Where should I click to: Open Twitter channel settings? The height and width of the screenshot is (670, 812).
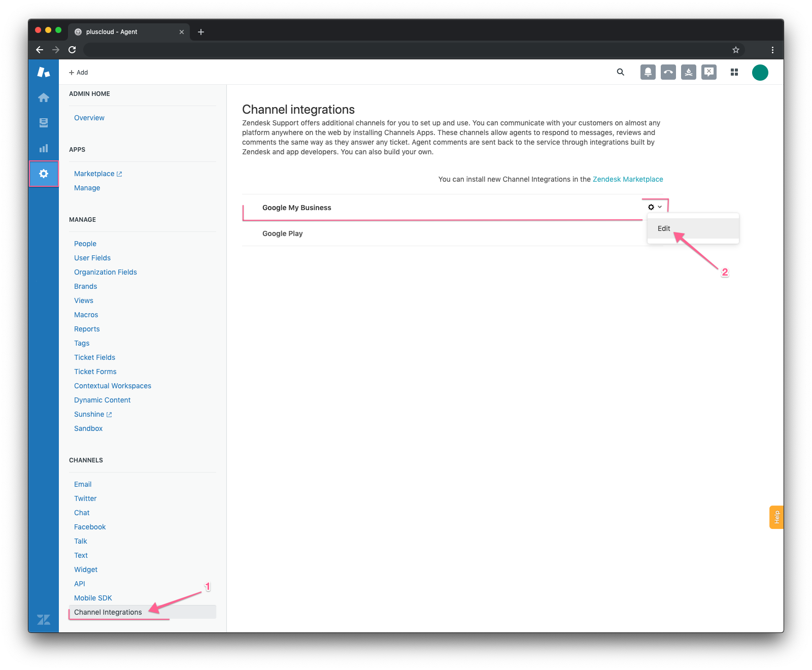(x=85, y=498)
